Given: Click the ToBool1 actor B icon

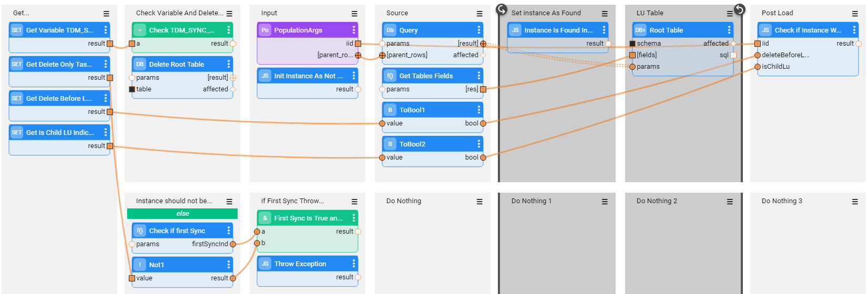Looking at the screenshot, I should (390, 110).
